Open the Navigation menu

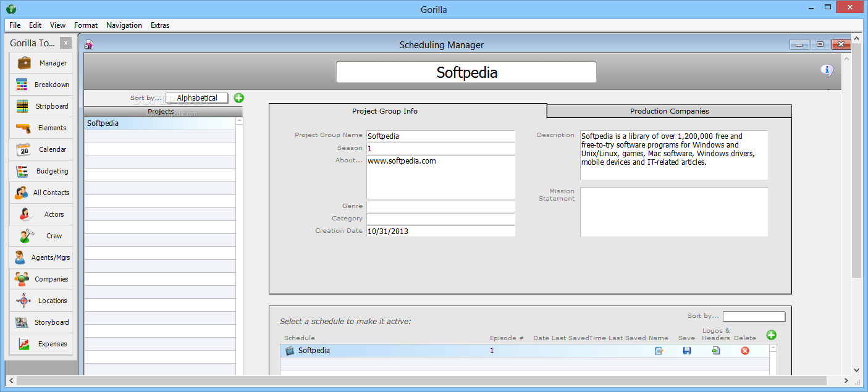coord(124,25)
